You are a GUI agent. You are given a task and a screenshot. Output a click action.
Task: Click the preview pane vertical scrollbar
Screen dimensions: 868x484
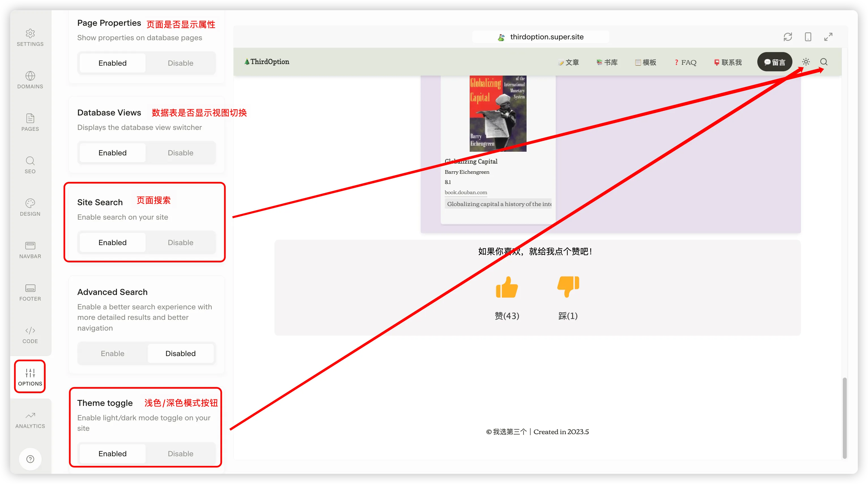click(x=845, y=418)
